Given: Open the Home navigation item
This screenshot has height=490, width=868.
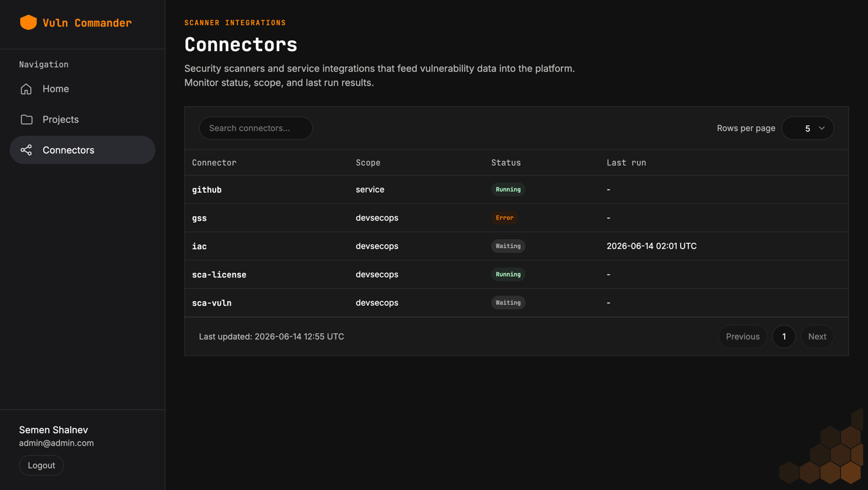Looking at the screenshot, I should point(83,89).
